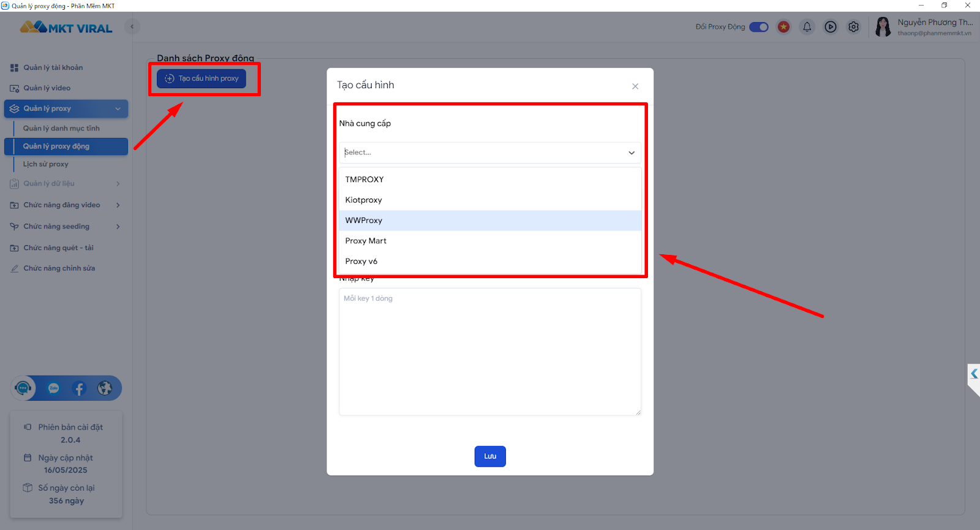Screen dimensions: 980x530
Task: Click the Chức năng seeding icon
Action: coord(14,227)
